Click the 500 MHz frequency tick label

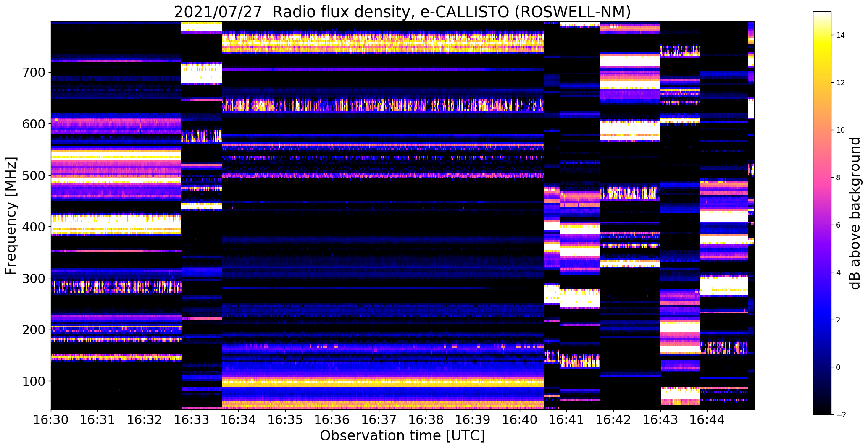coord(33,176)
